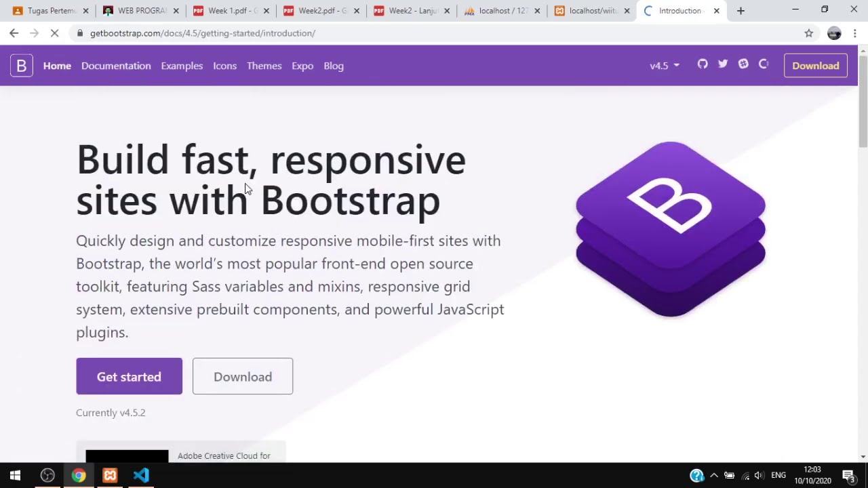Close the 'Week 1.pdf' tab
868x488 pixels.
267,11
